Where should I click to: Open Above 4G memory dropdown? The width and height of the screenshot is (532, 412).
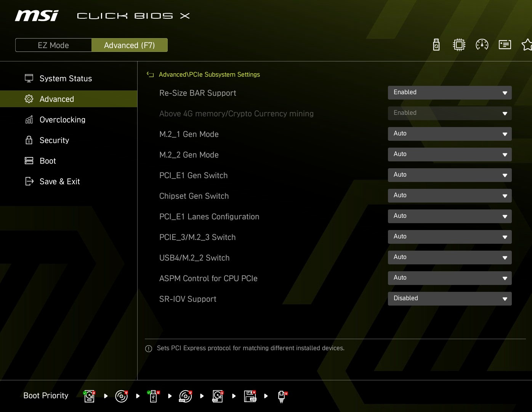click(450, 113)
